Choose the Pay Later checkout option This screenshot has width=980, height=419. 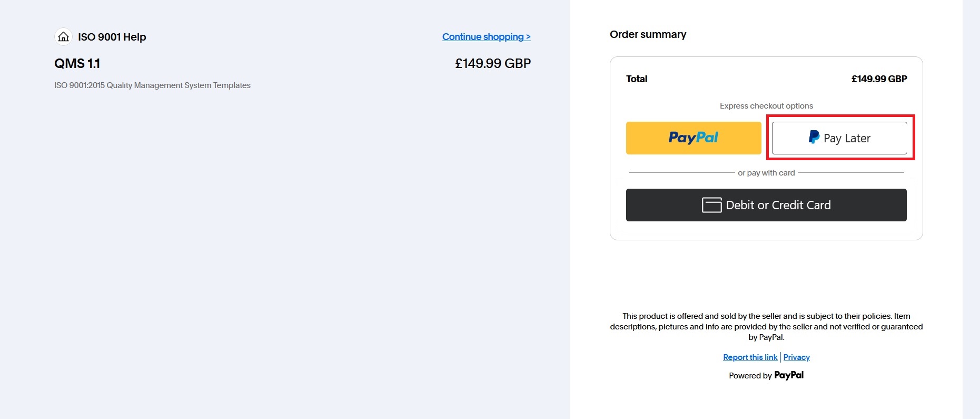click(x=839, y=138)
